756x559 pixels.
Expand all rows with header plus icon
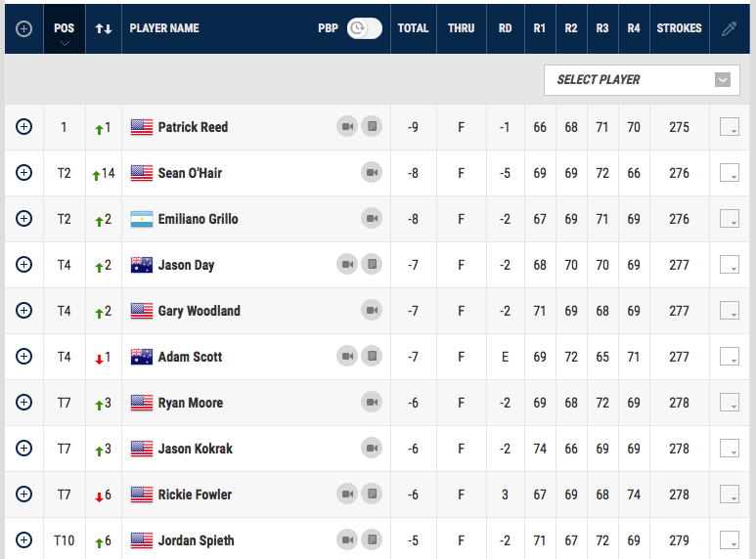coord(24,28)
